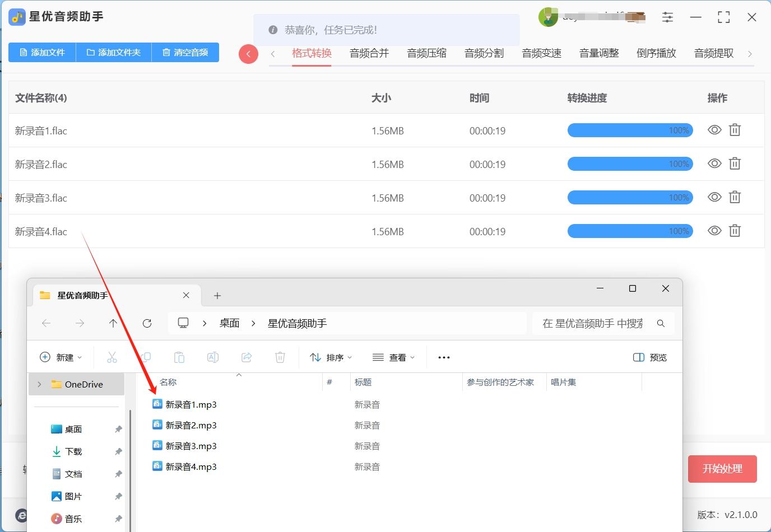
Task: Add a new Explorer tab
Action: tap(217, 295)
